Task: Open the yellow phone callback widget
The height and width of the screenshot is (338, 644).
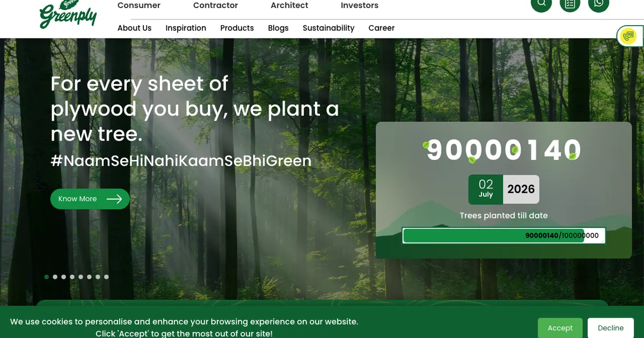Action: [x=628, y=36]
